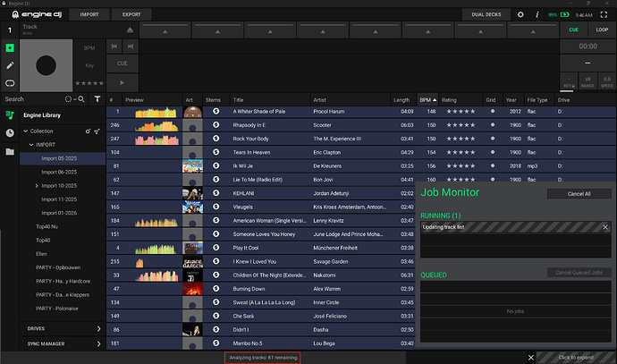Click waveform preview for Play It Cool
The width and height of the screenshot is (617, 364).
tap(156, 249)
